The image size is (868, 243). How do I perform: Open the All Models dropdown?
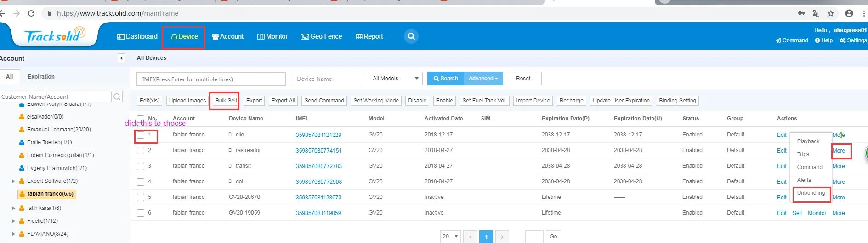(395, 79)
